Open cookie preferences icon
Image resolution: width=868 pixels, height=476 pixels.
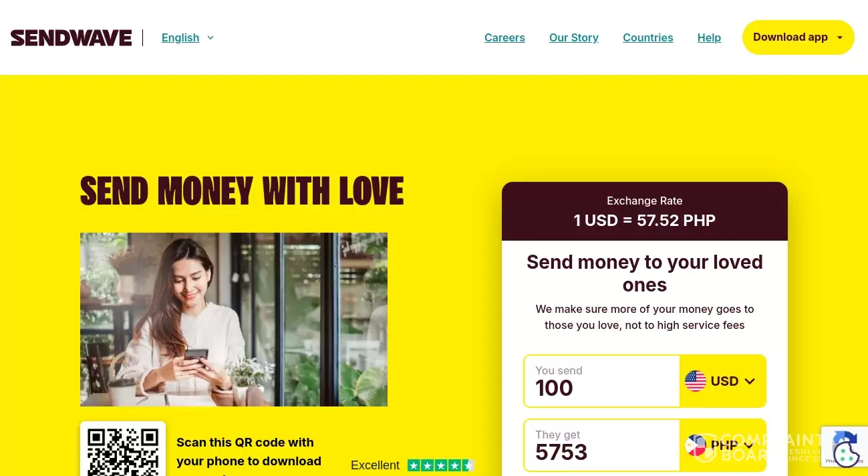click(846, 454)
